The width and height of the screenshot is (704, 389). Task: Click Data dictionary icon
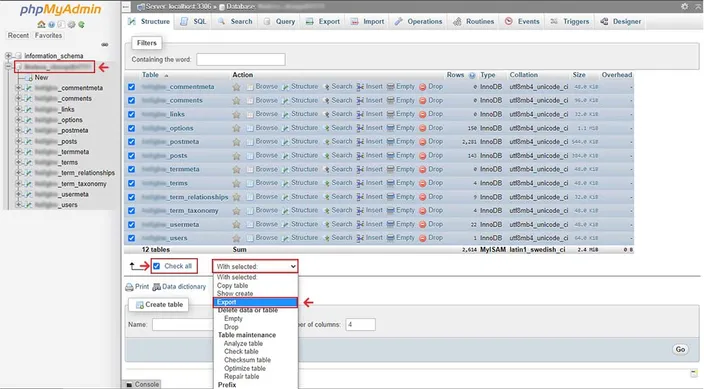tap(157, 287)
